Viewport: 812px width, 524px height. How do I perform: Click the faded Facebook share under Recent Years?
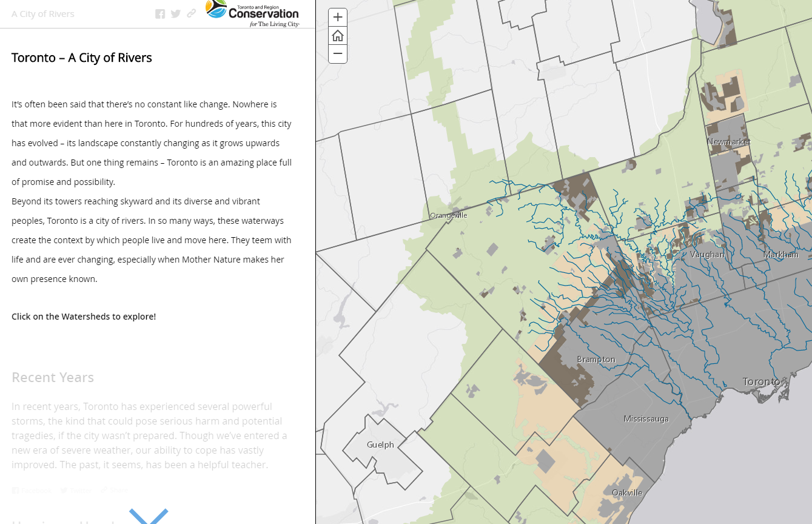[x=29, y=490]
